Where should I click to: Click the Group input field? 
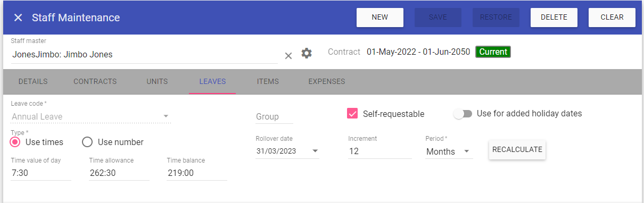pyautogui.click(x=275, y=116)
